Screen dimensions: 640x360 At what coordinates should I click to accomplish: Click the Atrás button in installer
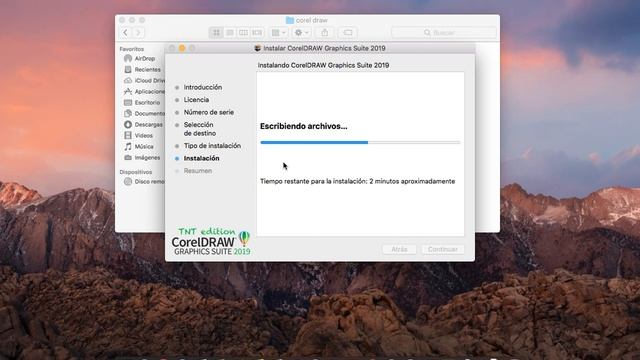399,249
